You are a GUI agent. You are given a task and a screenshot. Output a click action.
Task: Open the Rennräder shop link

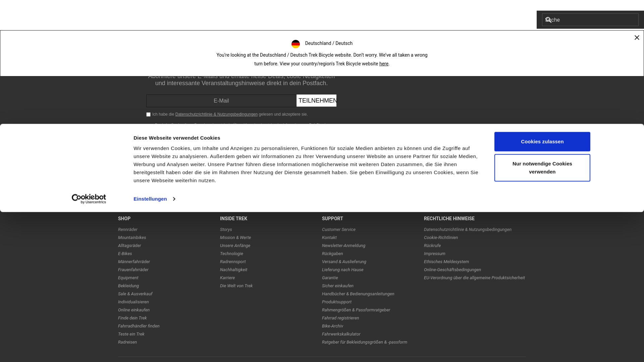[127, 230]
